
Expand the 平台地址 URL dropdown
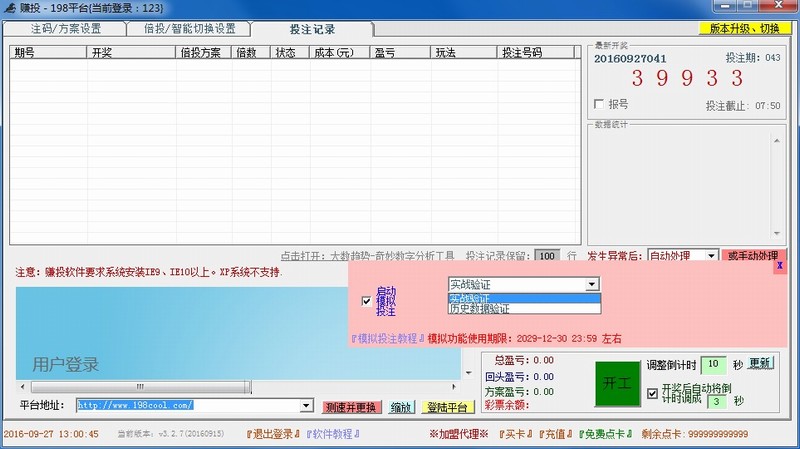[307, 406]
